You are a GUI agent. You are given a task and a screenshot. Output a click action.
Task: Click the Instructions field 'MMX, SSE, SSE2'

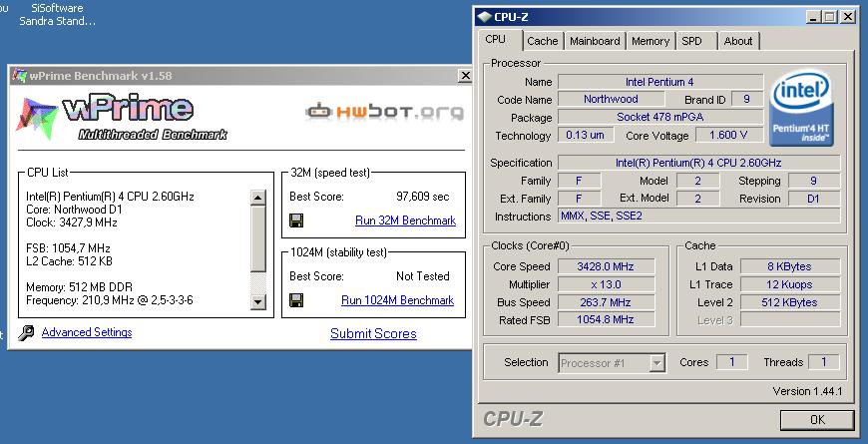point(698,216)
